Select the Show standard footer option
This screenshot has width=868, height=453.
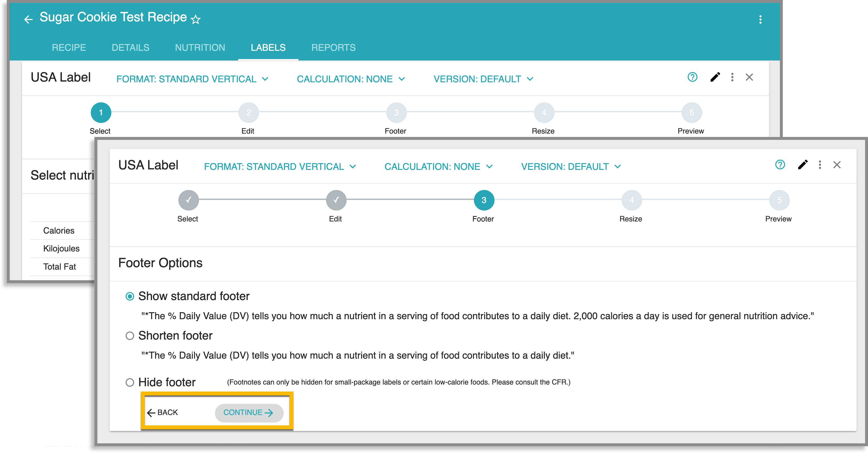pos(130,296)
